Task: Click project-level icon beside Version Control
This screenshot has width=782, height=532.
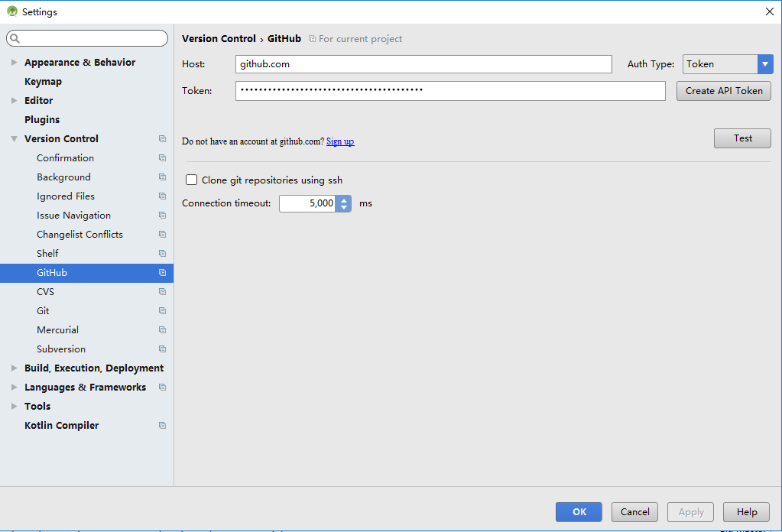Action: tap(162, 138)
